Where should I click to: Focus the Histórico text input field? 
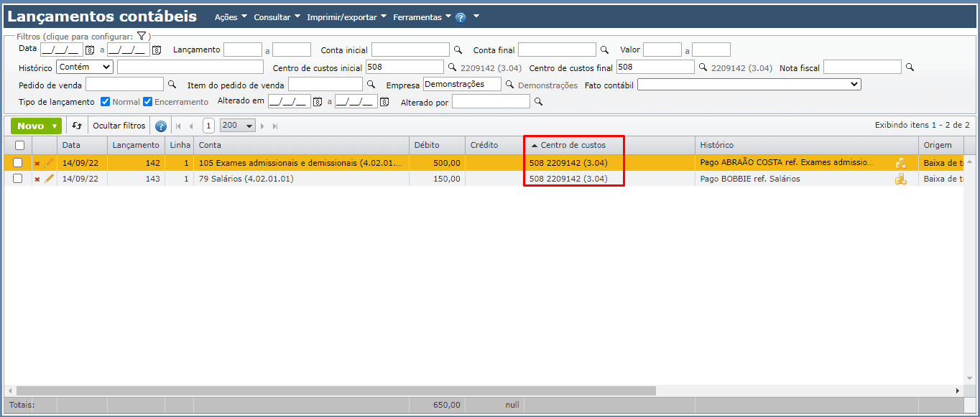coord(190,67)
